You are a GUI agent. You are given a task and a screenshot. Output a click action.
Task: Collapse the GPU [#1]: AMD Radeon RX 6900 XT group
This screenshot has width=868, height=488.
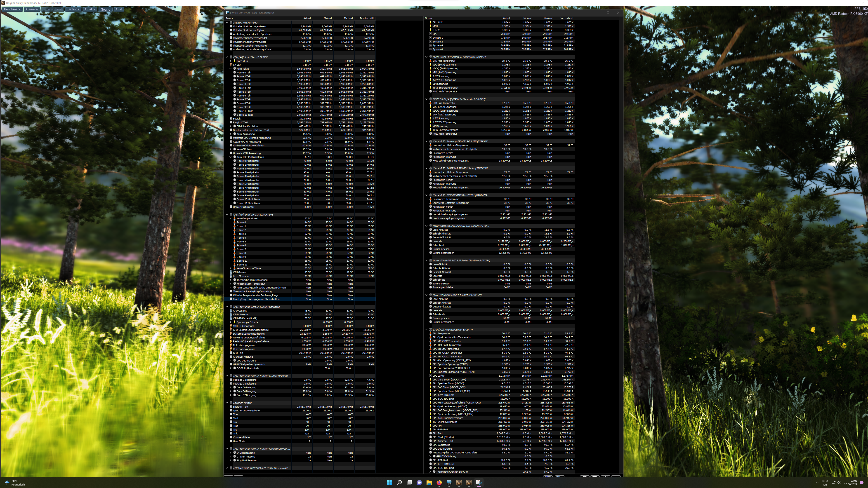pyautogui.click(x=426, y=330)
